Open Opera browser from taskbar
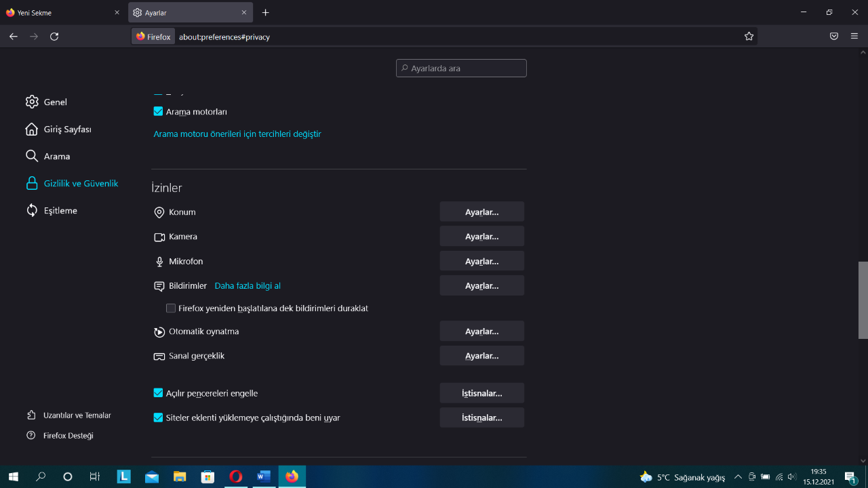The image size is (868, 488). (x=236, y=476)
